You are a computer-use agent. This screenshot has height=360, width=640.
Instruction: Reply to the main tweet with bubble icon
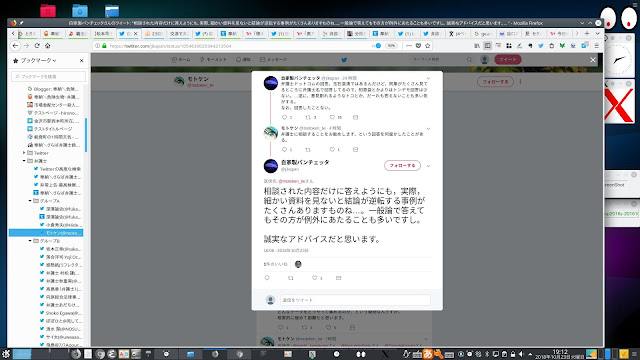267,278
